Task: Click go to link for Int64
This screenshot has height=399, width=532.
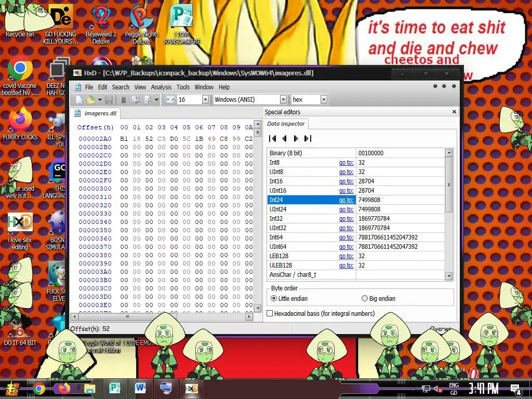Action: [x=346, y=237]
